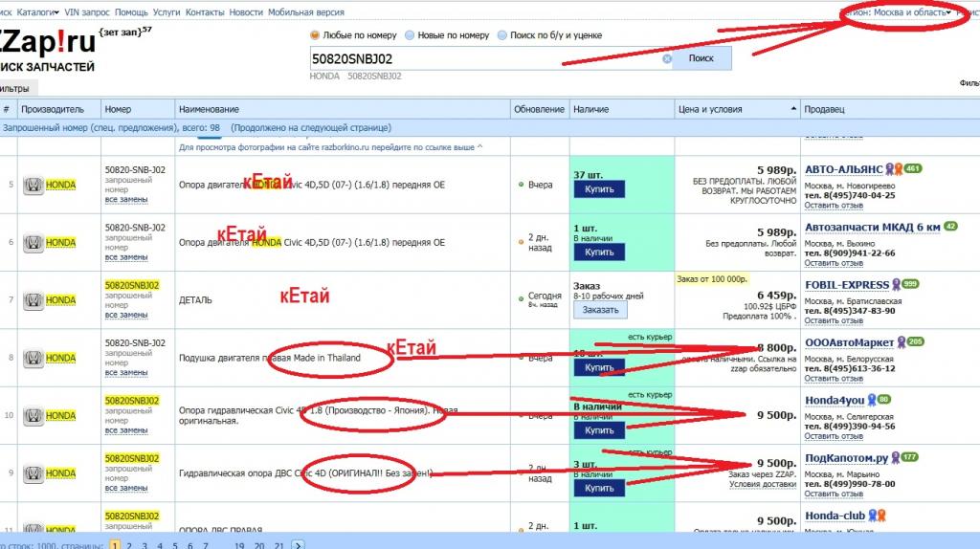Choose 'Поиск по б/у и уценке' radio option

[501, 35]
